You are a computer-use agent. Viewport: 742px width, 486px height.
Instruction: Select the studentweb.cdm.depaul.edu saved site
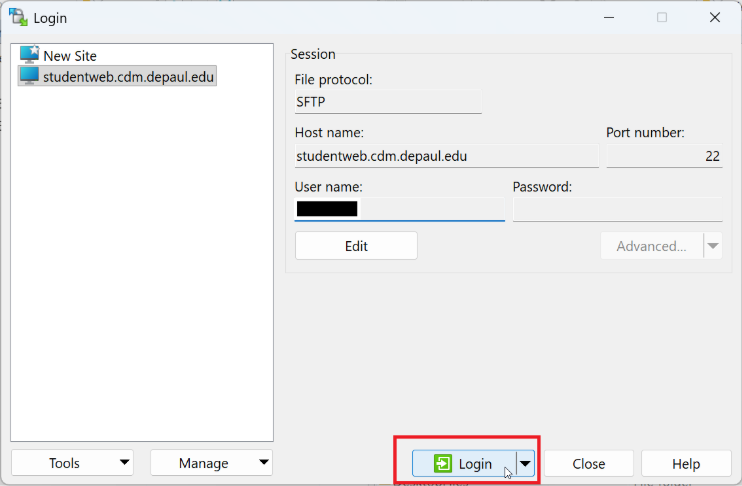128,76
